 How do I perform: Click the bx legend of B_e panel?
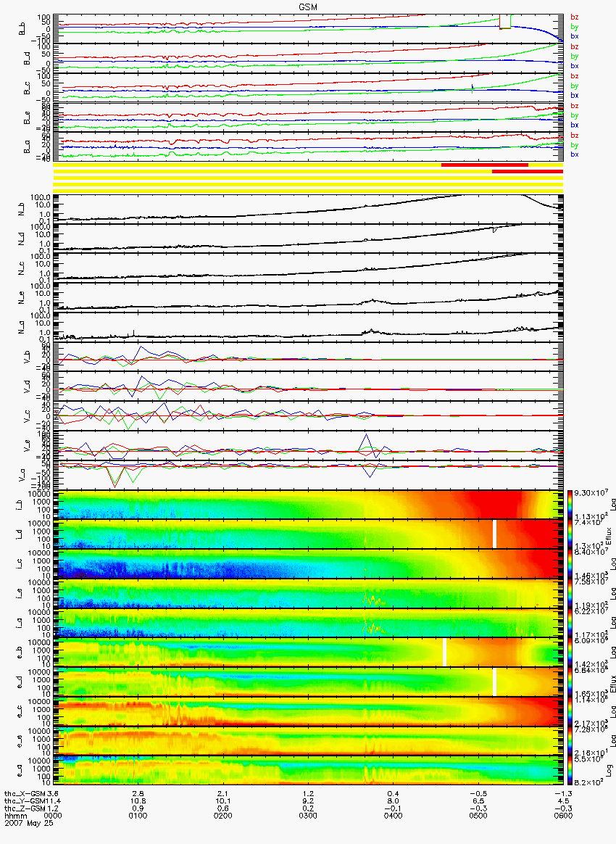(x=575, y=125)
